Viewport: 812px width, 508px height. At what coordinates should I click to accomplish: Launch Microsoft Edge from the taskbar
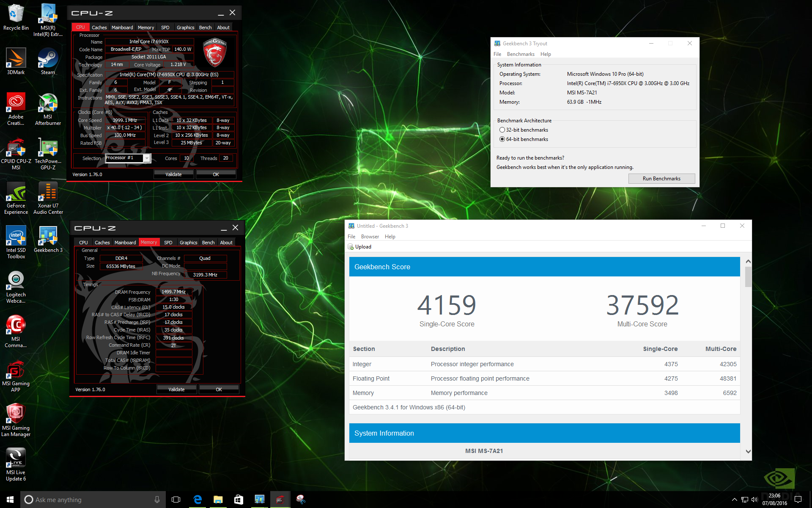pyautogui.click(x=197, y=500)
